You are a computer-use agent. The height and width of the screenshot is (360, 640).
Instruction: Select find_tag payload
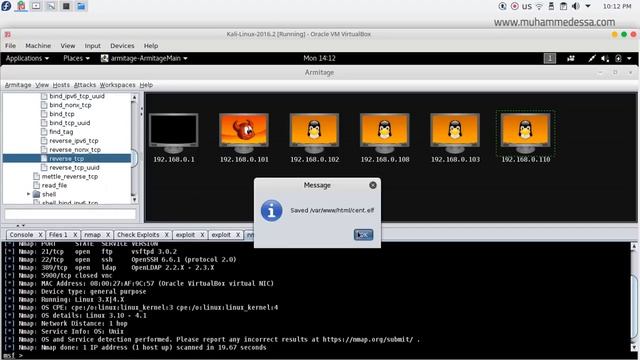pyautogui.click(x=61, y=132)
